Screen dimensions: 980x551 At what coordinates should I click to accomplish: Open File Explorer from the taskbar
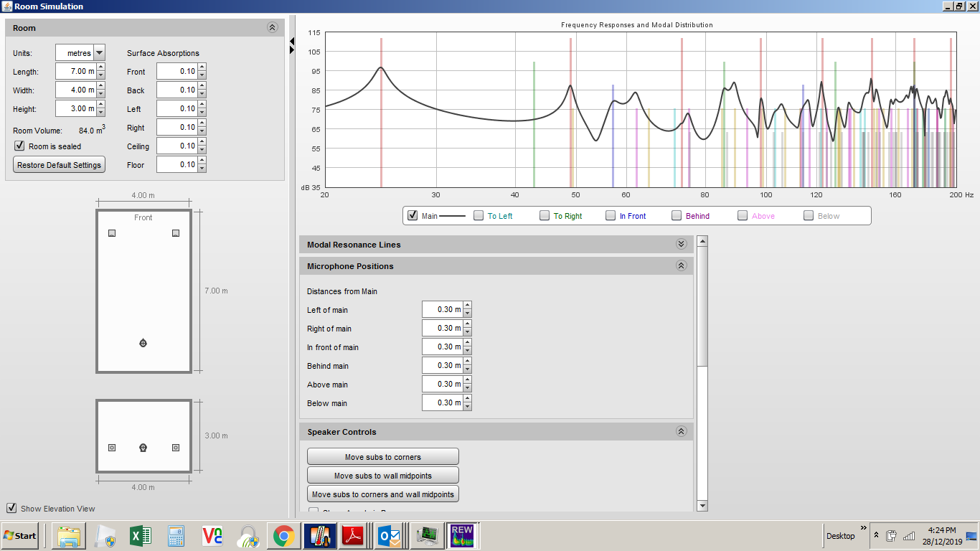(x=69, y=536)
